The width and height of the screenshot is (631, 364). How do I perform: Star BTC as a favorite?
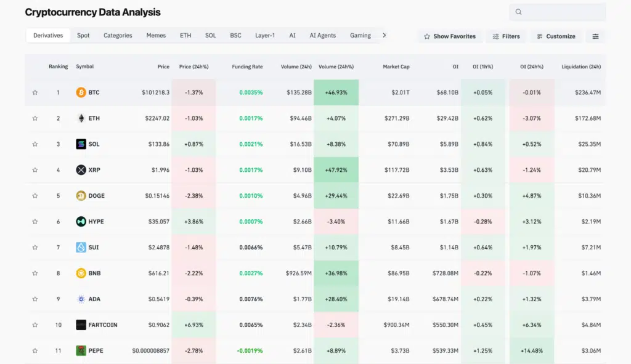tap(35, 92)
